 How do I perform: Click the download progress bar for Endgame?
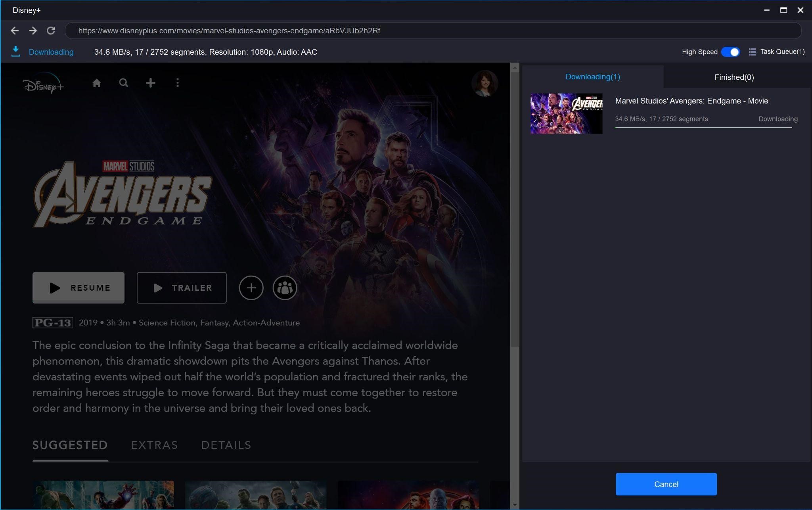pyautogui.click(x=703, y=127)
